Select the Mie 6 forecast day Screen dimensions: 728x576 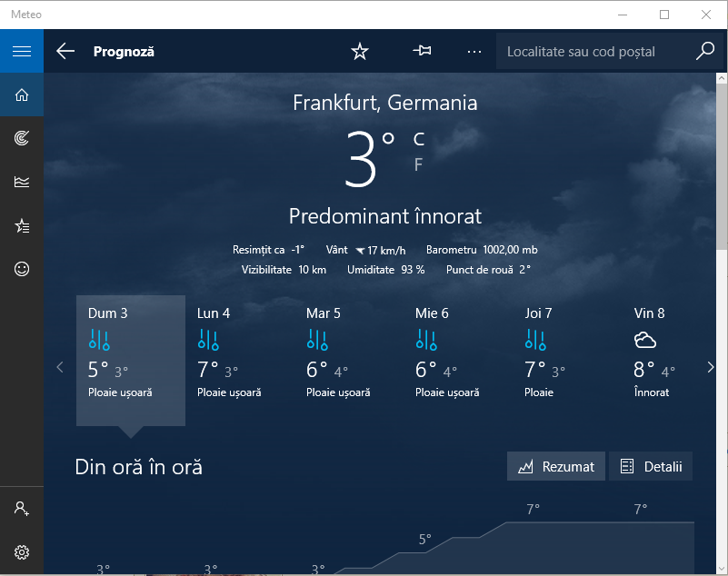point(458,360)
